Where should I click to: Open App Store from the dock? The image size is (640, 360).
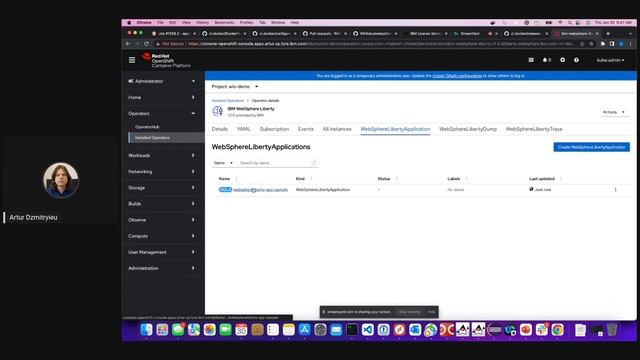304,330
